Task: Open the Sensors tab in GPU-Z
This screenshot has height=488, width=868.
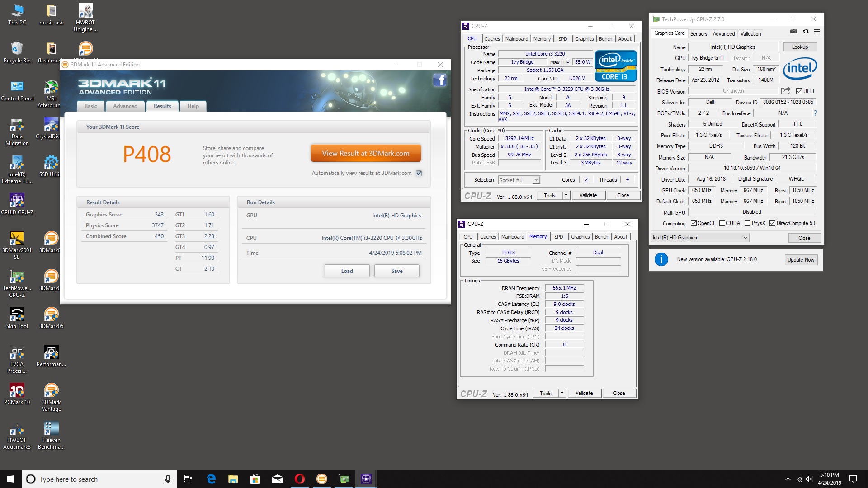Action: click(698, 34)
